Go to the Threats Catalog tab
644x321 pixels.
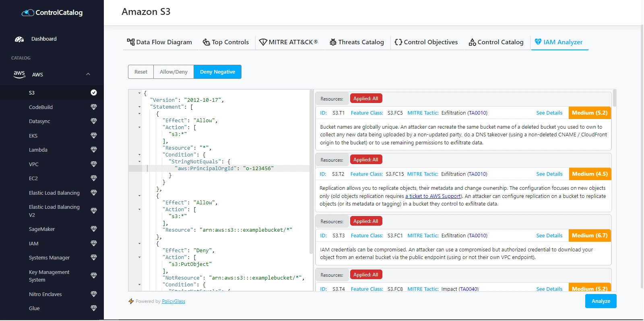tap(357, 42)
